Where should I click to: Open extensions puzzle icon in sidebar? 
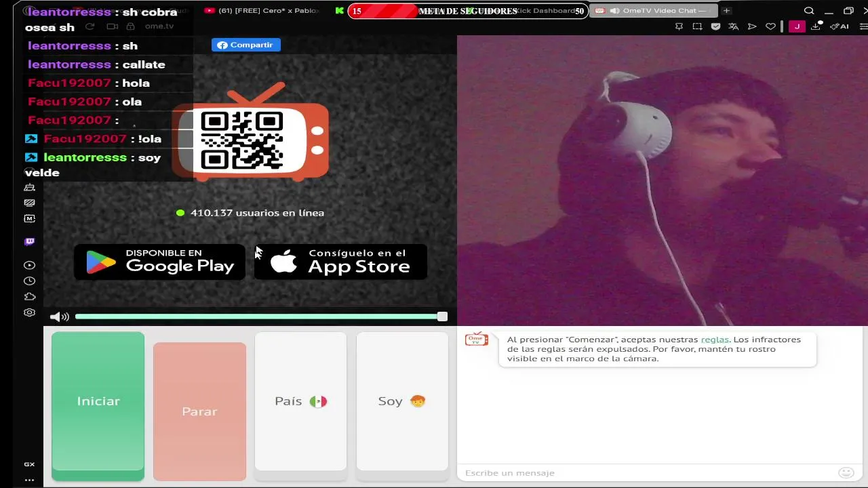[x=29, y=297]
